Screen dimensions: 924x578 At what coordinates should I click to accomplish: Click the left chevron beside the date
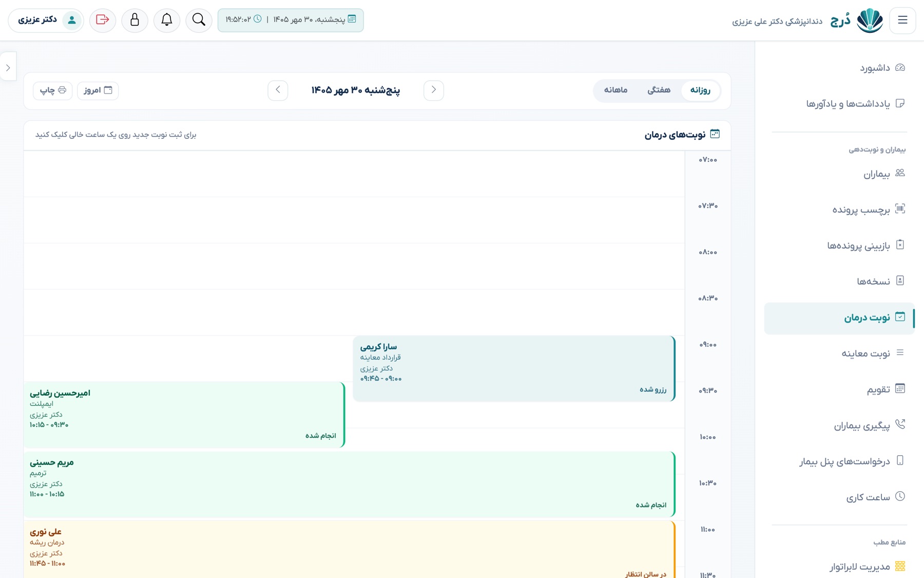(x=278, y=90)
